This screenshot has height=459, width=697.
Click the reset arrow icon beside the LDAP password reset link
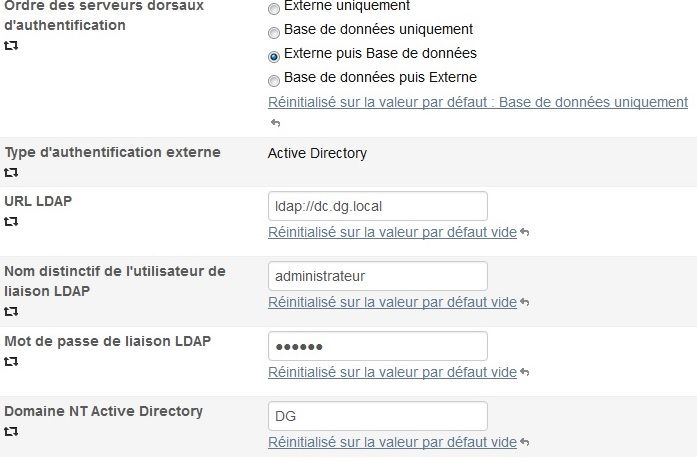pyautogui.click(x=524, y=372)
